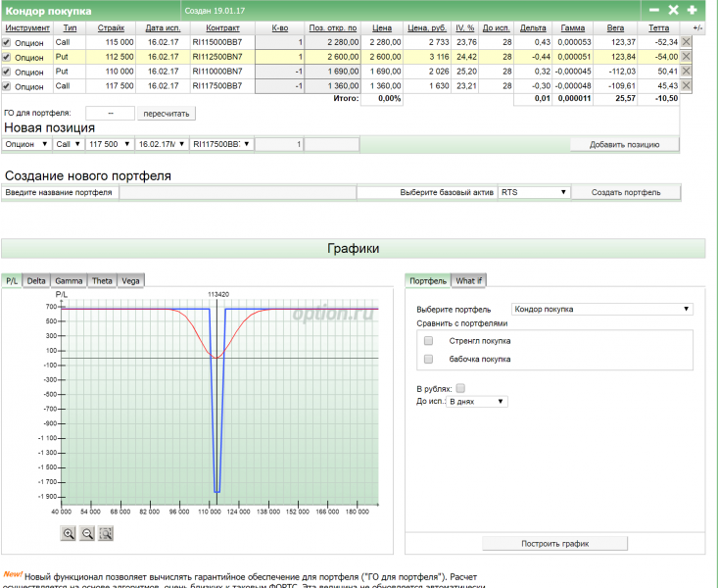The image size is (718, 588).
Task: Enable the Стренгл покупка comparison checkbox
Action: coord(428,341)
